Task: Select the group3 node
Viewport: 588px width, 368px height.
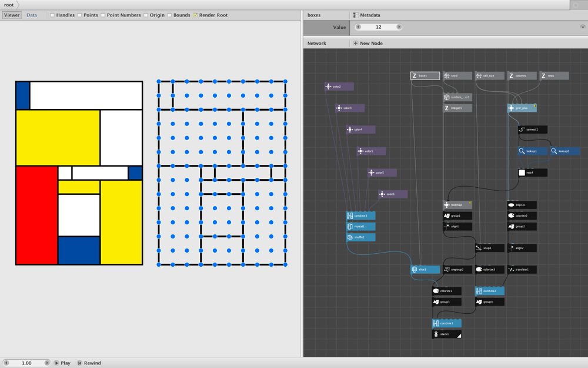Action: point(446,302)
